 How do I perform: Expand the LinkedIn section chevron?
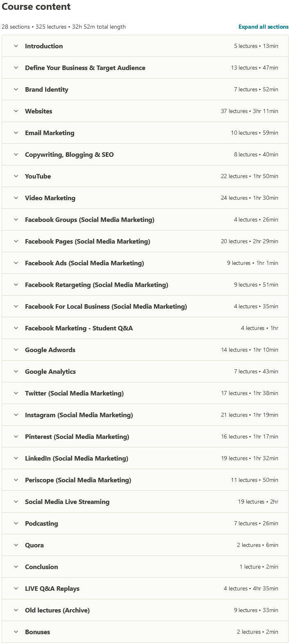pos(16,459)
